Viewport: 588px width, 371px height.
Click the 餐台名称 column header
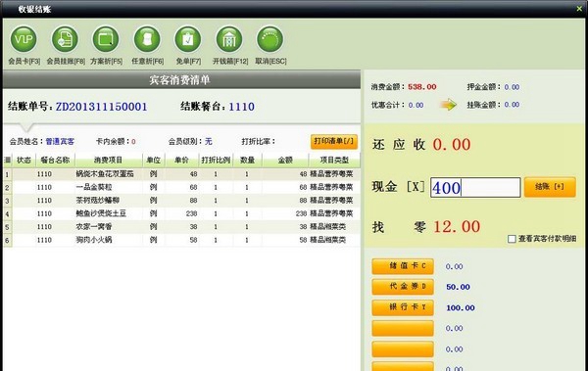coord(55,160)
